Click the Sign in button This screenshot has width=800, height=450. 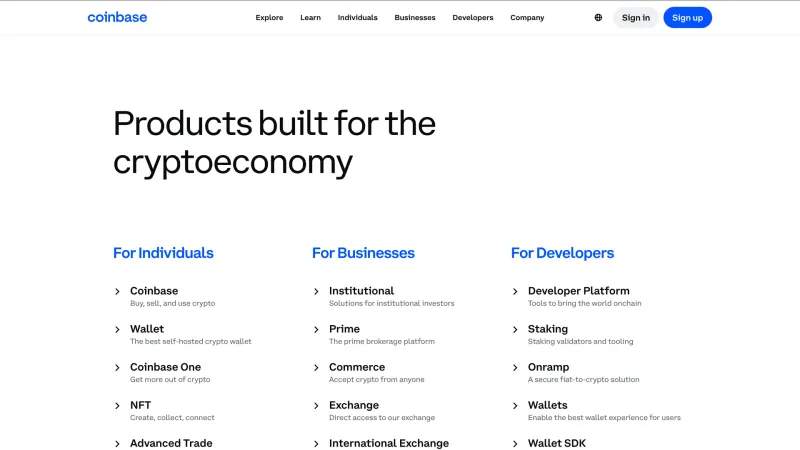point(636,17)
